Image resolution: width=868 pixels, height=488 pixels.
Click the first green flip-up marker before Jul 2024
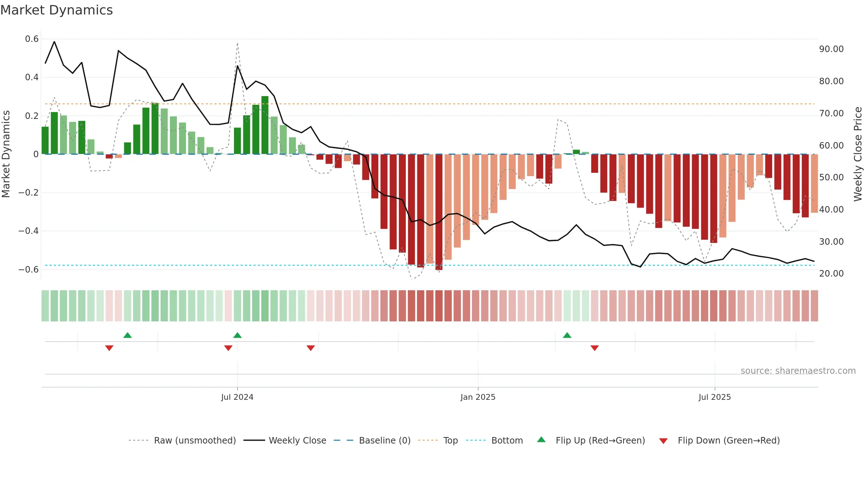click(x=128, y=335)
